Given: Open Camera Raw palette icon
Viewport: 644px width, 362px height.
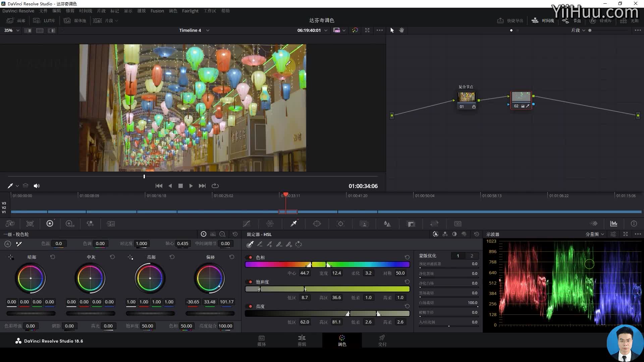Looking at the screenshot, I should [x=10, y=224].
